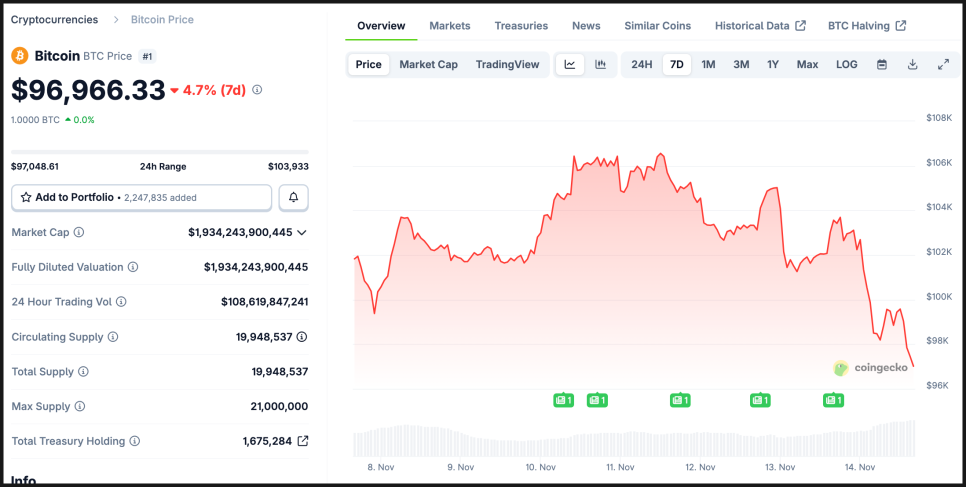
Task: Switch chart to Market Cap
Action: tap(428, 64)
